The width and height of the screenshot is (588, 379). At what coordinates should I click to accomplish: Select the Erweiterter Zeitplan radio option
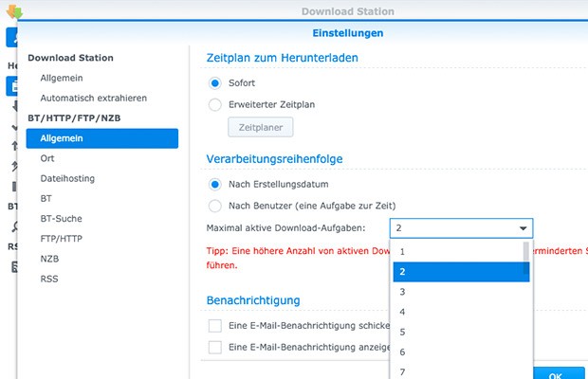coord(215,104)
